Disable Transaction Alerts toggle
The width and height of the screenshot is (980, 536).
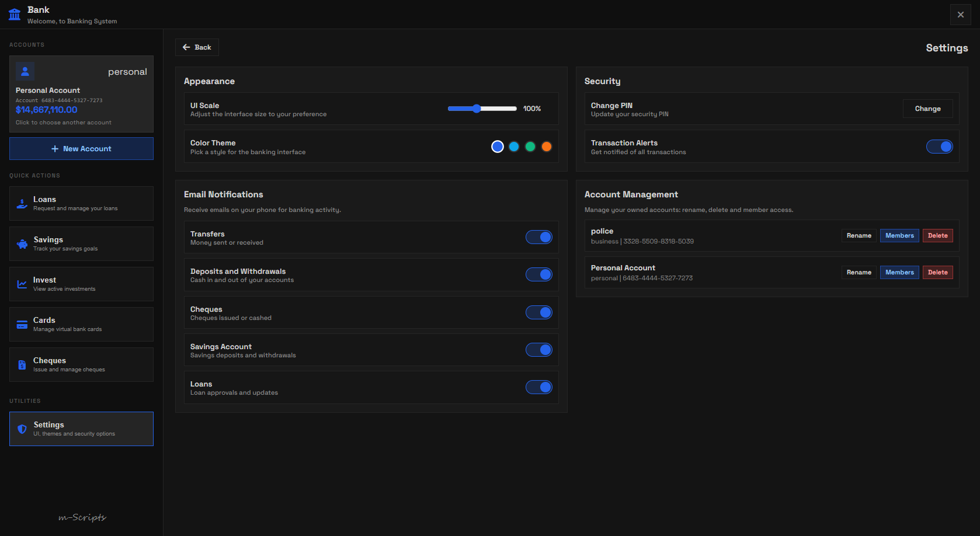pyautogui.click(x=940, y=147)
